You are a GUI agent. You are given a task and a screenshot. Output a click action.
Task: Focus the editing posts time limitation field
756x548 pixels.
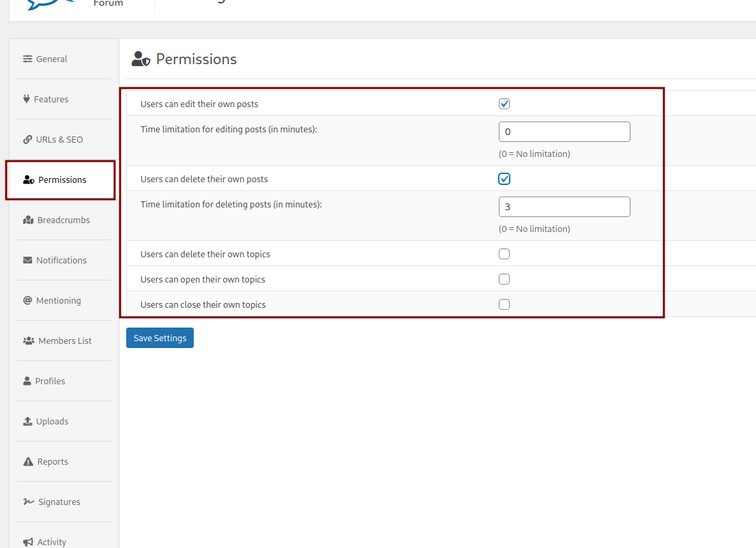point(564,132)
